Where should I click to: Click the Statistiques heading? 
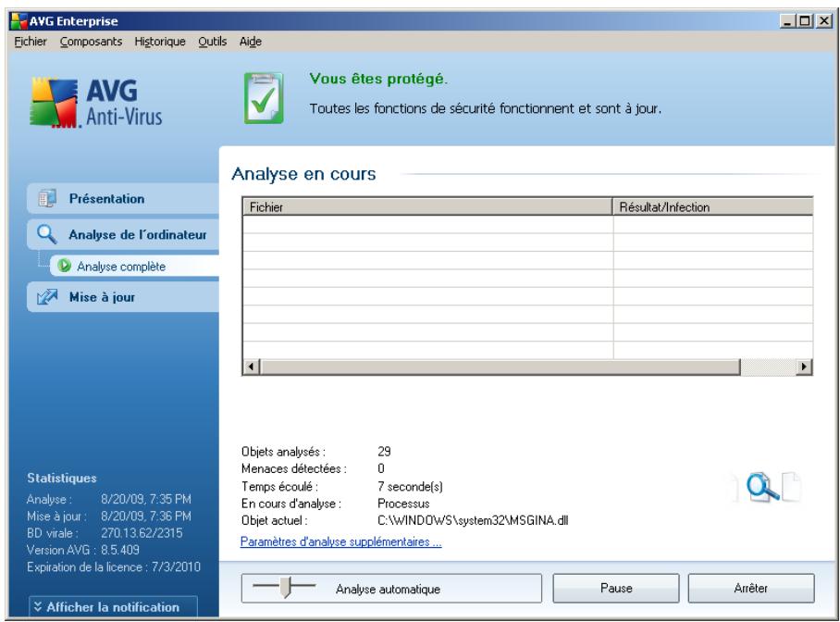coord(62,478)
